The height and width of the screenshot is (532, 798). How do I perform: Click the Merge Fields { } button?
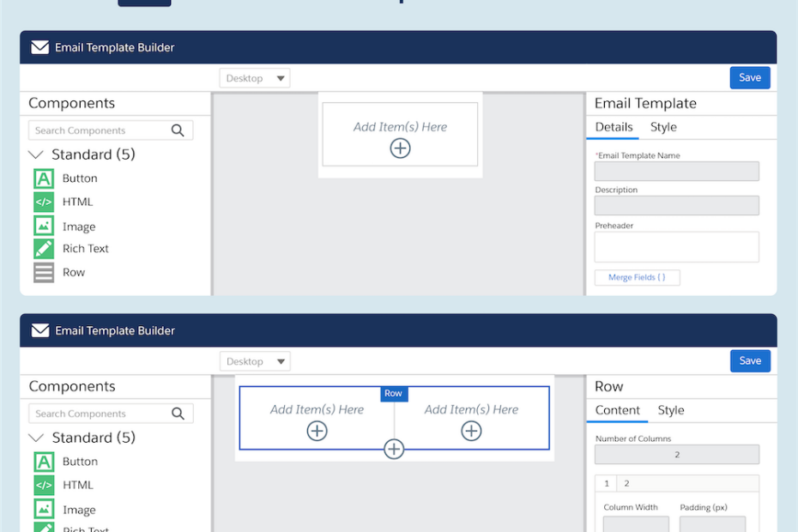pyautogui.click(x=637, y=277)
